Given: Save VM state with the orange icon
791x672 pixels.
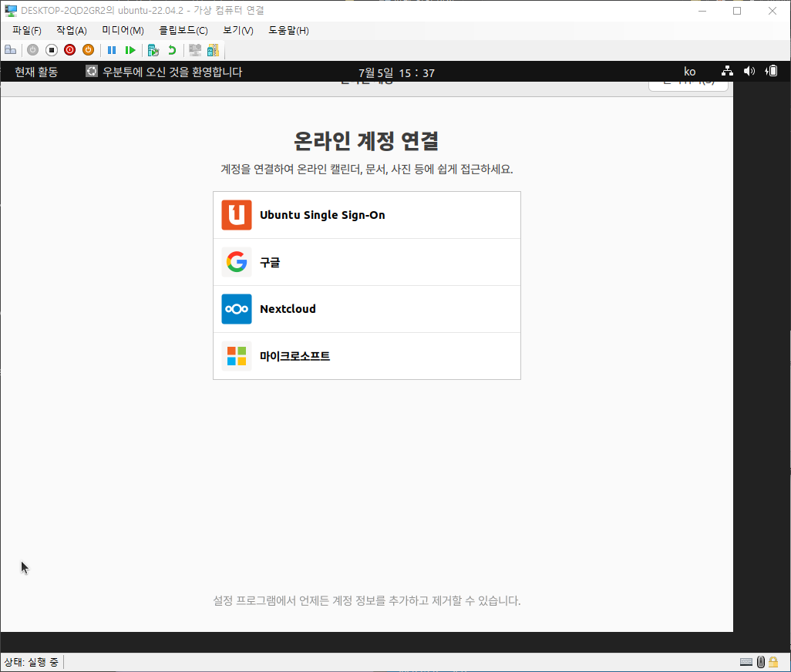Looking at the screenshot, I should 89,50.
